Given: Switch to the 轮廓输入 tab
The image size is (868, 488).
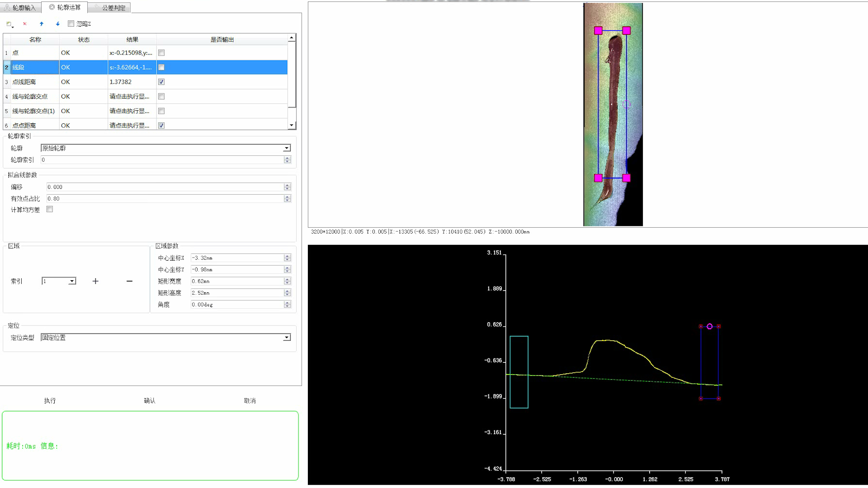Looking at the screenshot, I should [x=21, y=8].
